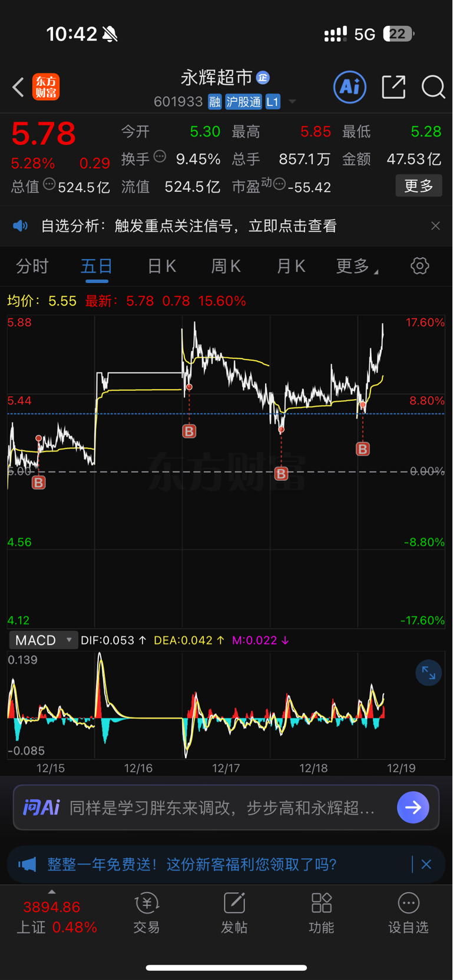
Task: Tap the 601933 stock code
Action: pyautogui.click(x=178, y=102)
